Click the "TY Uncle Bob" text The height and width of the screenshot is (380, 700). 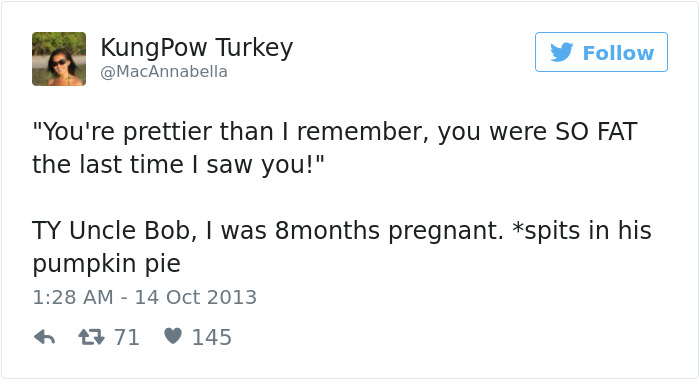[115, 231]
